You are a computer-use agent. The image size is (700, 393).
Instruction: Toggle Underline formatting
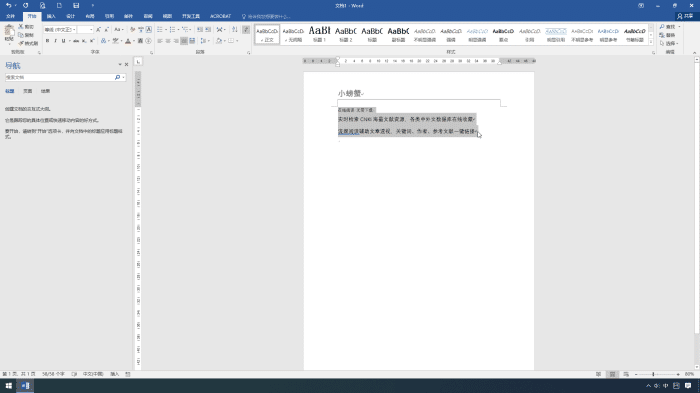point(63,41)
